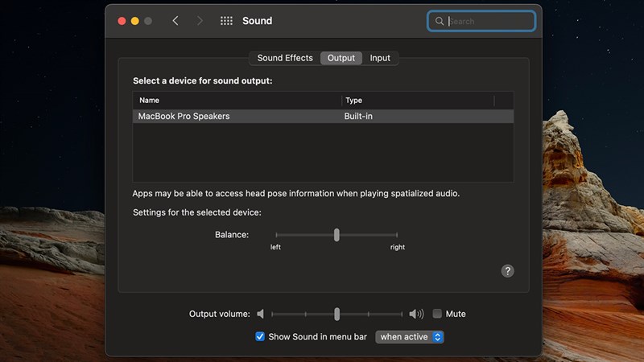Open the show-all preferences grid
Image resolution: width=644 pixels, height=362 pixels.
226,21
